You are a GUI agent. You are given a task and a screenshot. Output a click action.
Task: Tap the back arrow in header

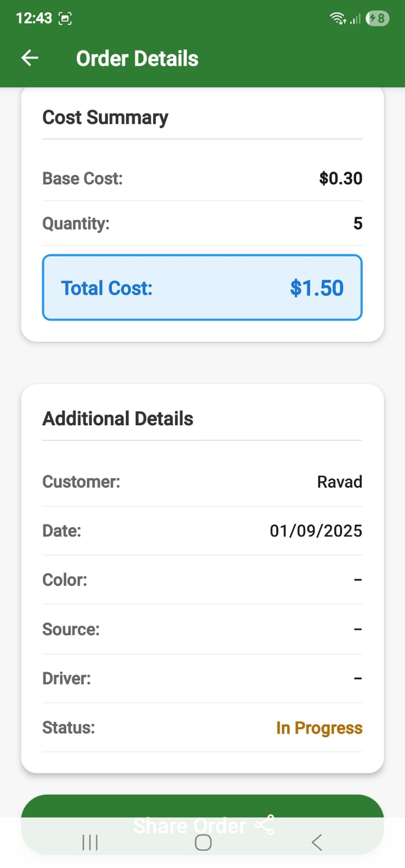coord(30,58)
